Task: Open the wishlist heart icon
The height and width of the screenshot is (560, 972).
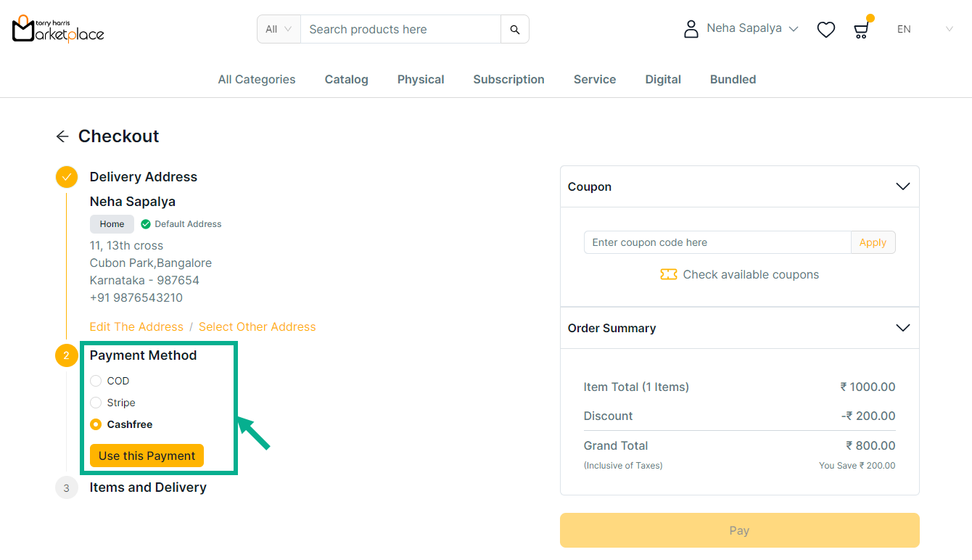Action: pyautogui.click(x=825, y=30)
